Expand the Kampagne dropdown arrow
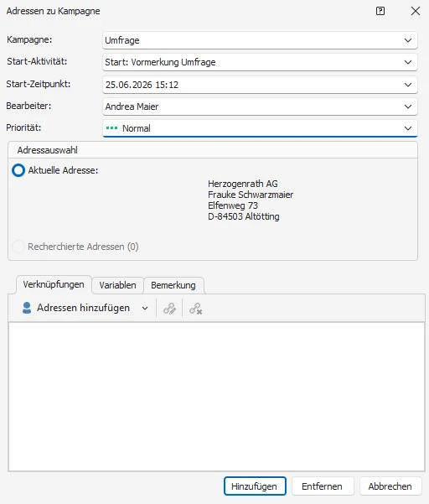The image size is (429, 504). (408, 40)
